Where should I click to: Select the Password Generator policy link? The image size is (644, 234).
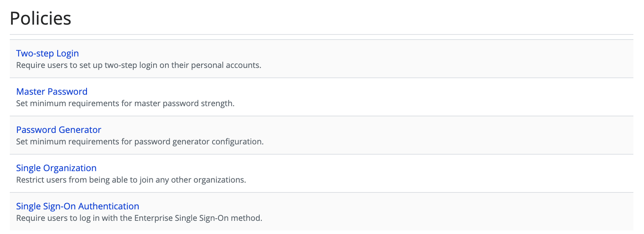[x=59, y=130]
